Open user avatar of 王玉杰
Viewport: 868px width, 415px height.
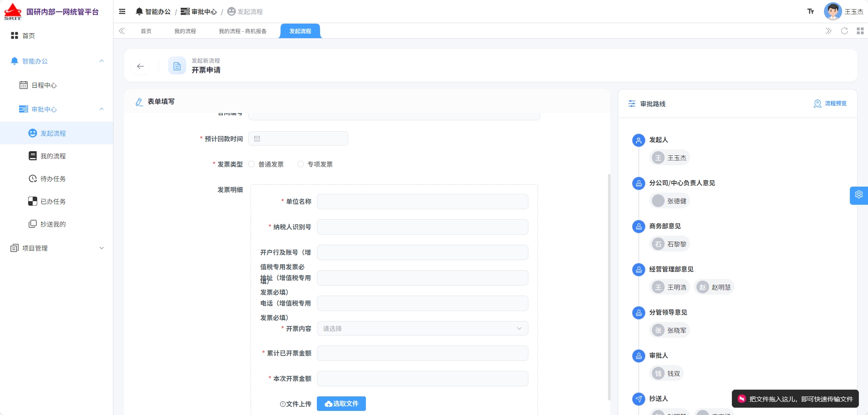click(x=833, y=11)
